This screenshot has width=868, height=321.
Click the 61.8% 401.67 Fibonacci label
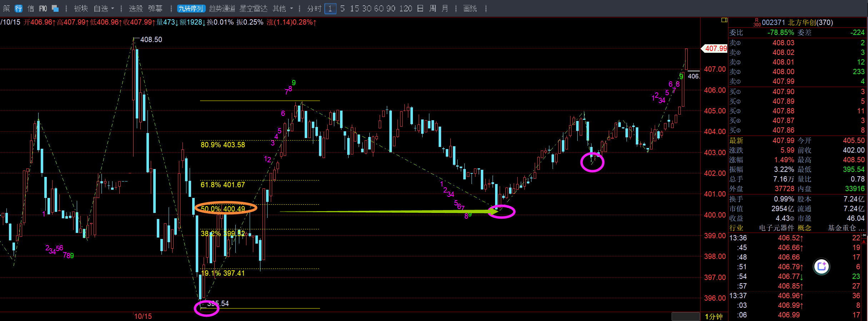click(223, 185)
